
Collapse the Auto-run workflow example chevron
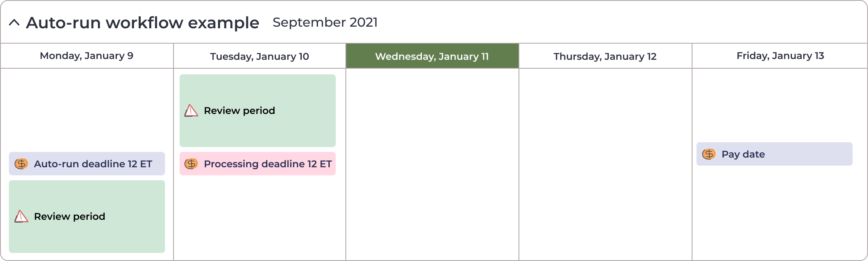(14, 23)
